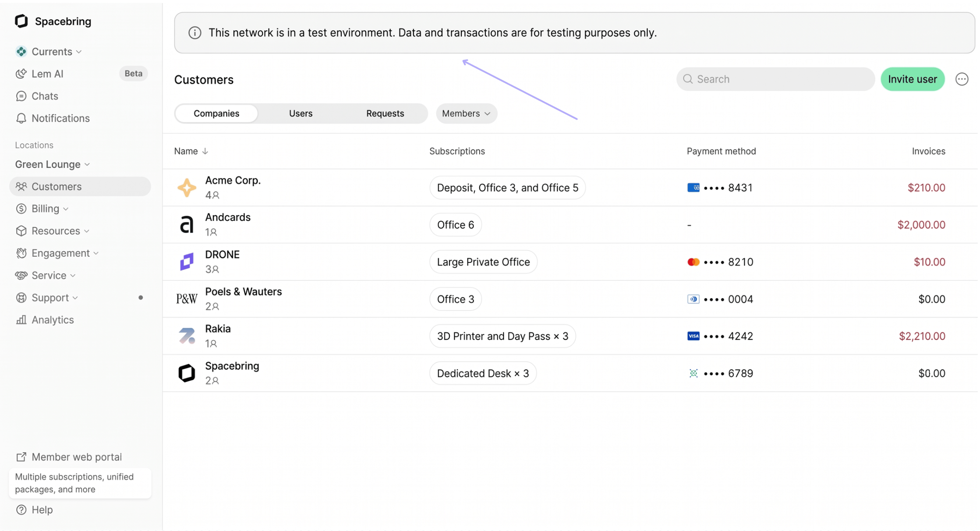Expand the Support menu chevron

pos(75,298)
